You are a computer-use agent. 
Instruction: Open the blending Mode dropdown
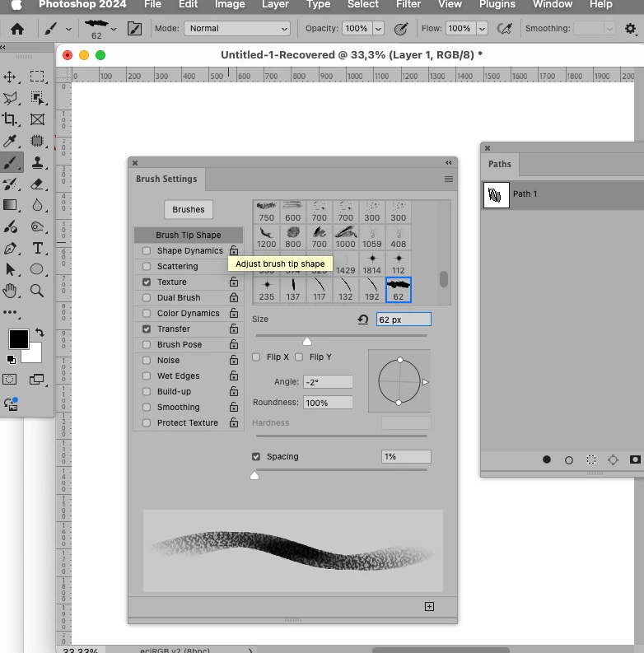237,28
